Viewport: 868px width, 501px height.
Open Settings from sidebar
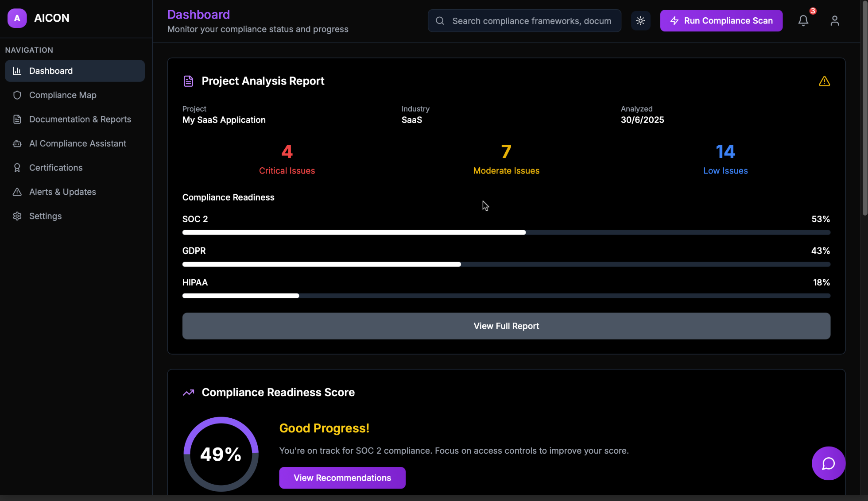(x=45, y=216)
